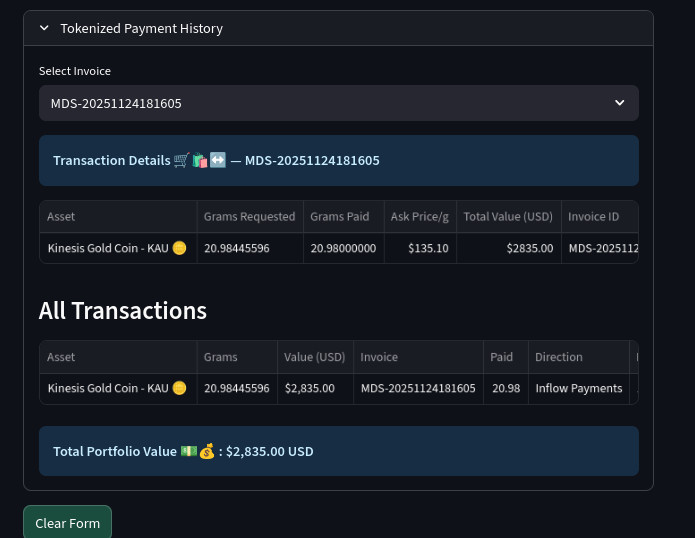Sort by Grams Requested column header
This screenshot has height=538, width=695.
249,216
